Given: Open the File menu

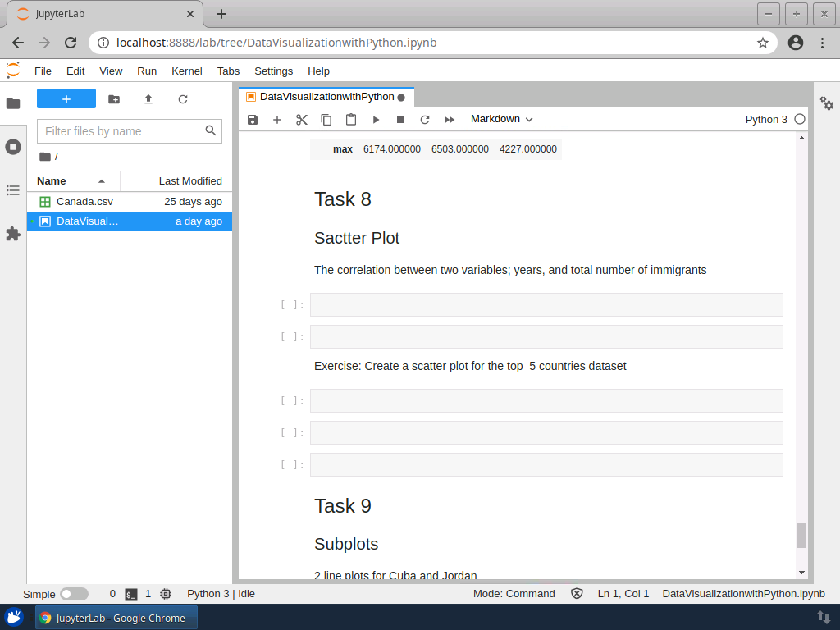Looking at the screenshot, I should 43,71.
